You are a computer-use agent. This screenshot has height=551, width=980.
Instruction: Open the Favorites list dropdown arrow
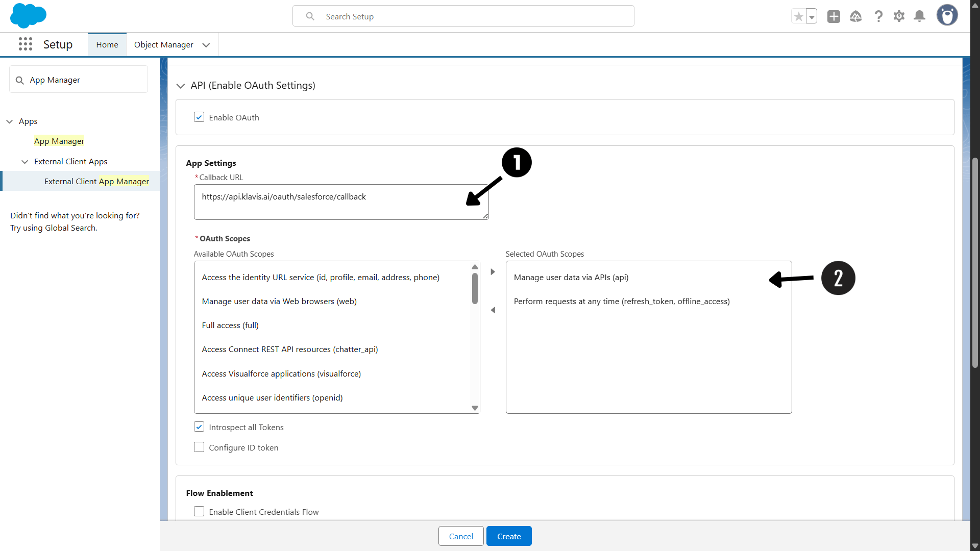812,17
